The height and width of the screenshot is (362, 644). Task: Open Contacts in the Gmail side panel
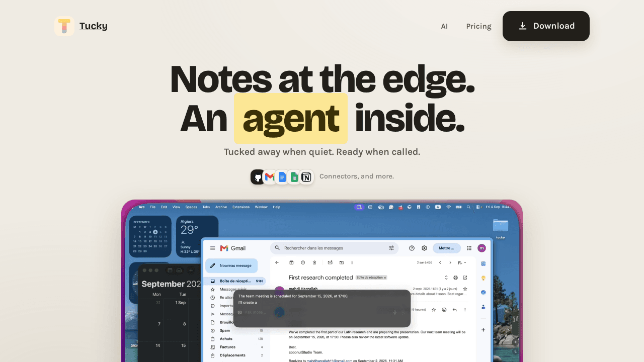coord(484,307)
